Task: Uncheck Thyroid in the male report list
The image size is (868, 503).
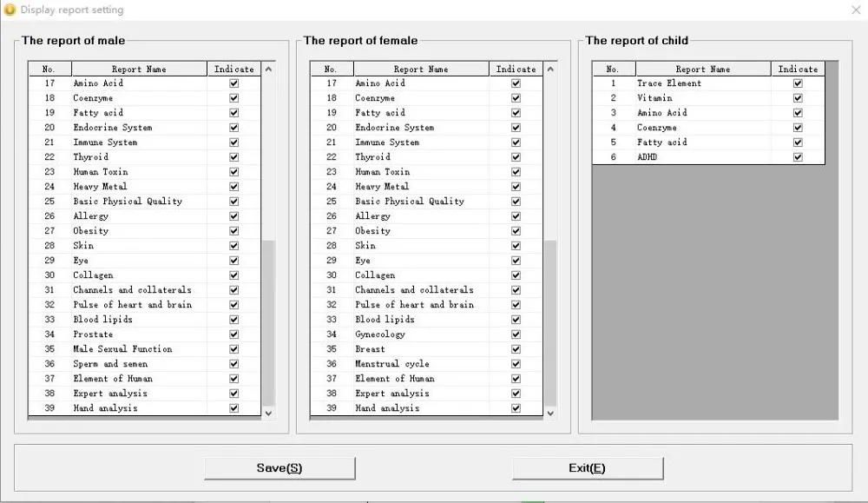Action: (233, 156)
